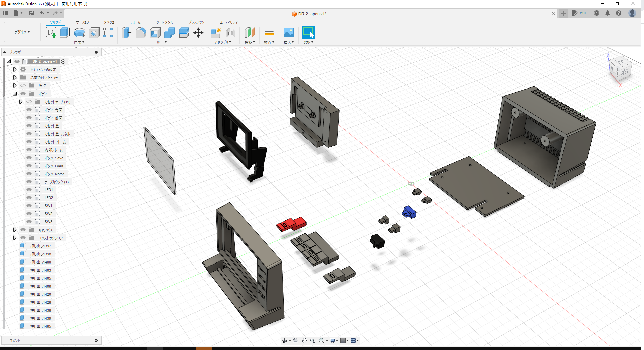Click the Save button in quick access bar
Viewport: 644px width, 350px height.
(x=31, y=13)
